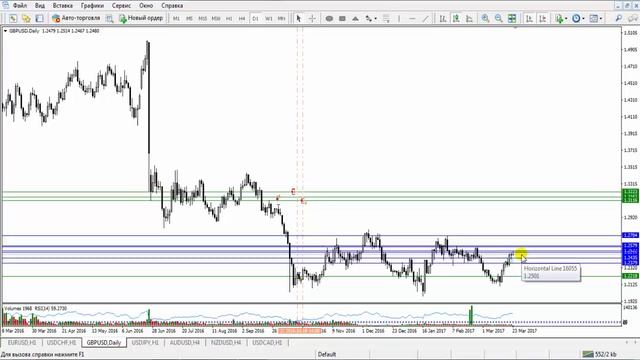
Task: Open a new chart from the toolbar
Action: point(13,18)
